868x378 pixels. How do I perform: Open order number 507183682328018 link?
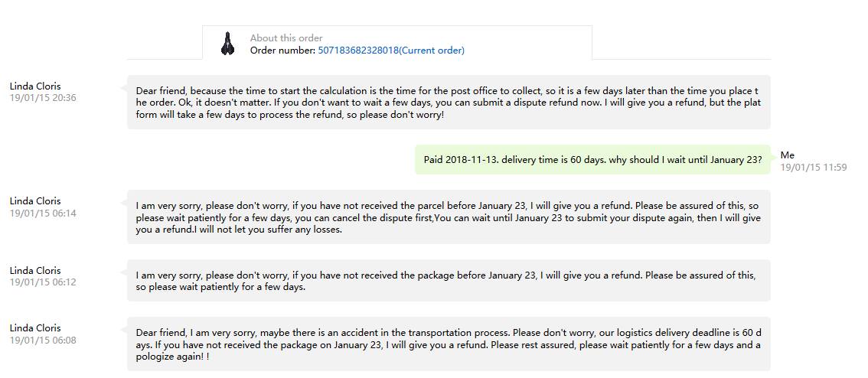391,51
